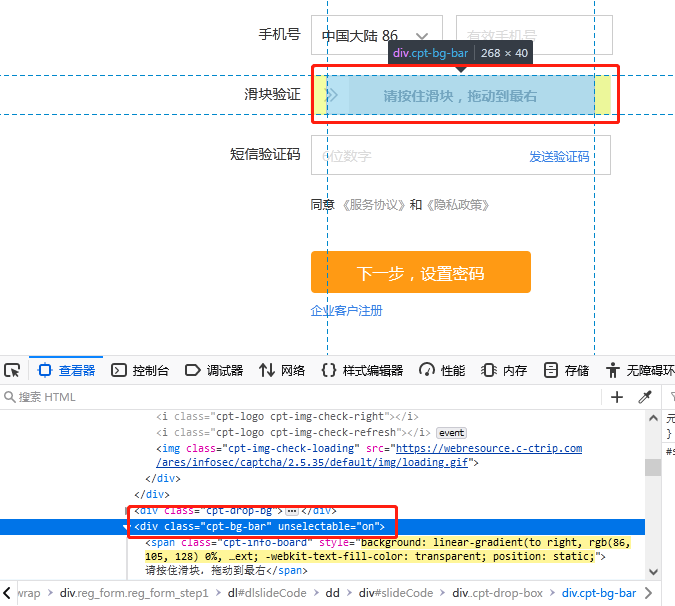Expand the collapsed cpt-drop-bg ellipsis
The height and width of the screenshot is (606, 675).
coord(292,511)
